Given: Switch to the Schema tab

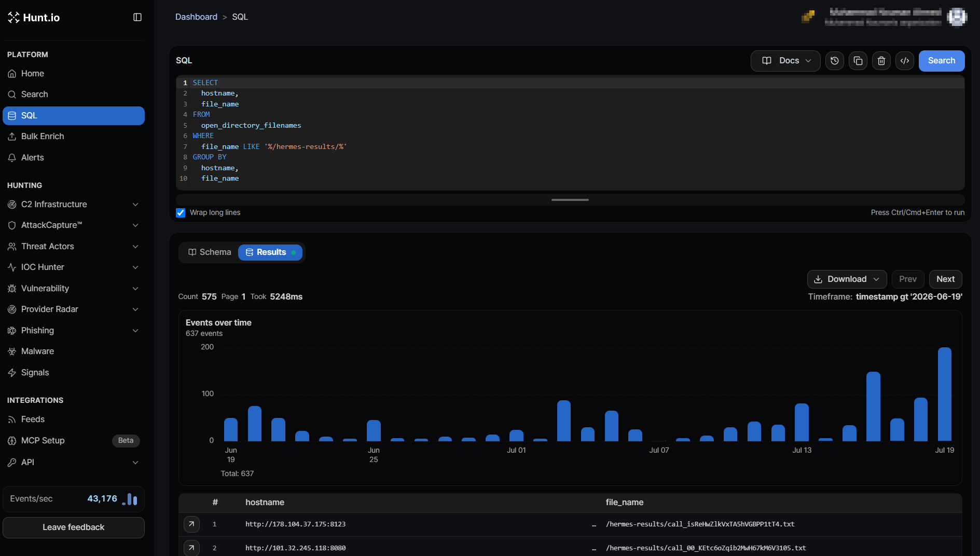Looking at the screenshot, I should coord(210,252).
